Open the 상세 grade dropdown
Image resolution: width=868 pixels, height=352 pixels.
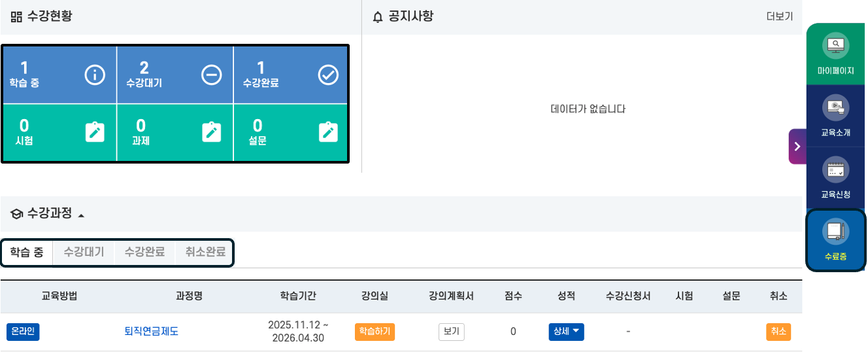(566, 332)
